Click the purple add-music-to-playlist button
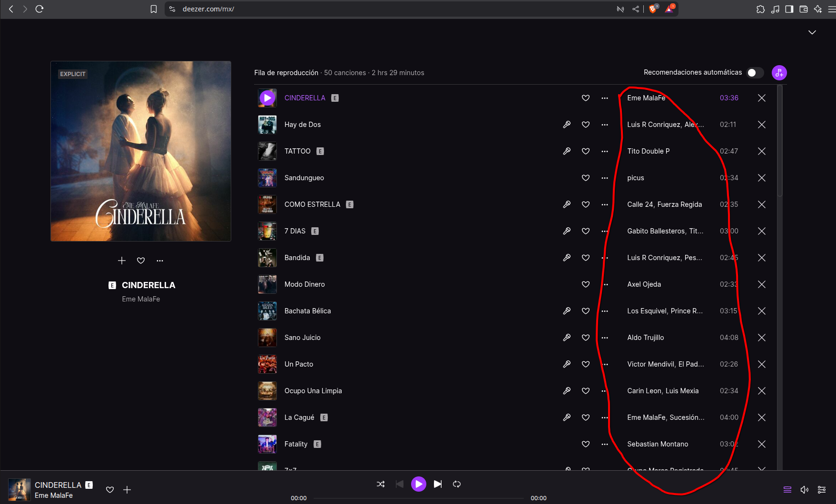This screenshot has height=504, width=836. (x=779, y=73)
